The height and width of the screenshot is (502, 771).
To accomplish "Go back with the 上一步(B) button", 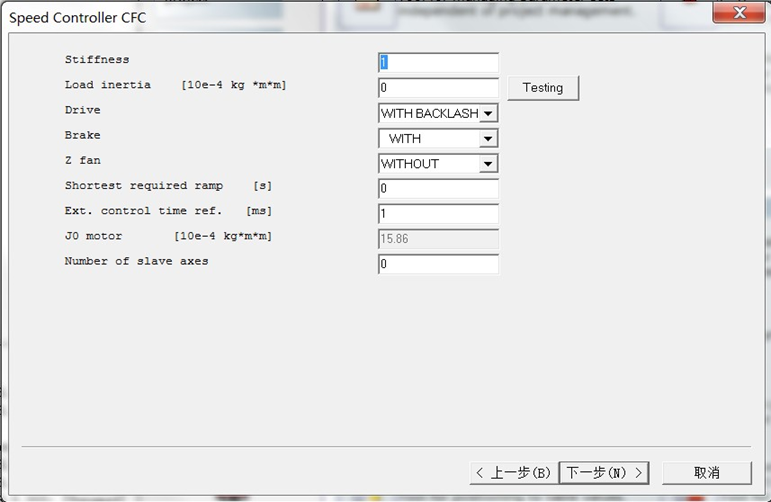I will [x=513, y=472].
